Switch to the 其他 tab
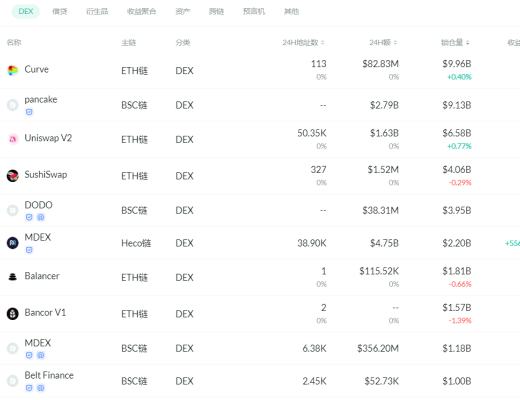 click(291, 12)
